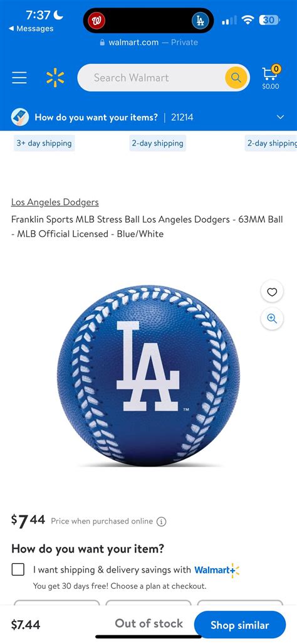Expand the delivery options chevron
The image size is (297, 644).
pyautogui.click(x=281, y=117)
